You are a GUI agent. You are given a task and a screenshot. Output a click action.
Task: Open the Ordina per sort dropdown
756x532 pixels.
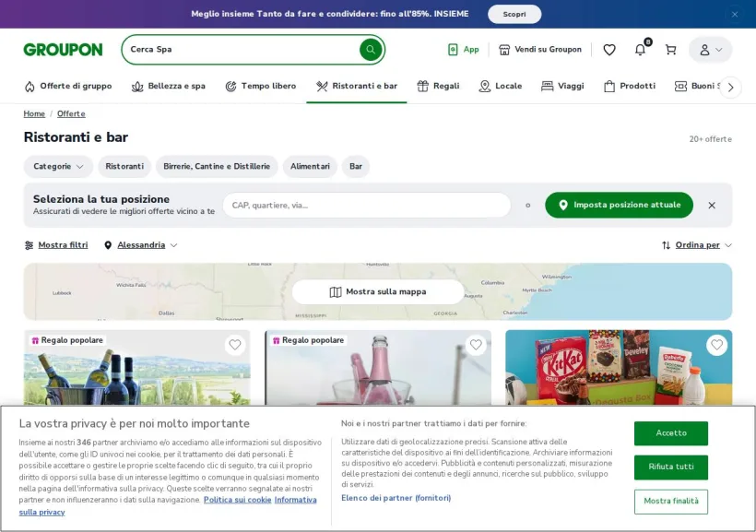click(697, 245)
